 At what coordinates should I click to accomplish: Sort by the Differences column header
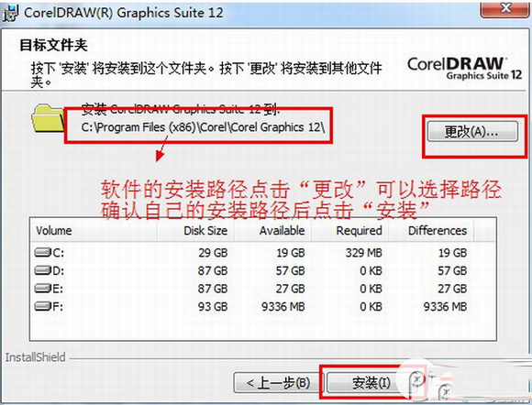[x=431, y=231]
